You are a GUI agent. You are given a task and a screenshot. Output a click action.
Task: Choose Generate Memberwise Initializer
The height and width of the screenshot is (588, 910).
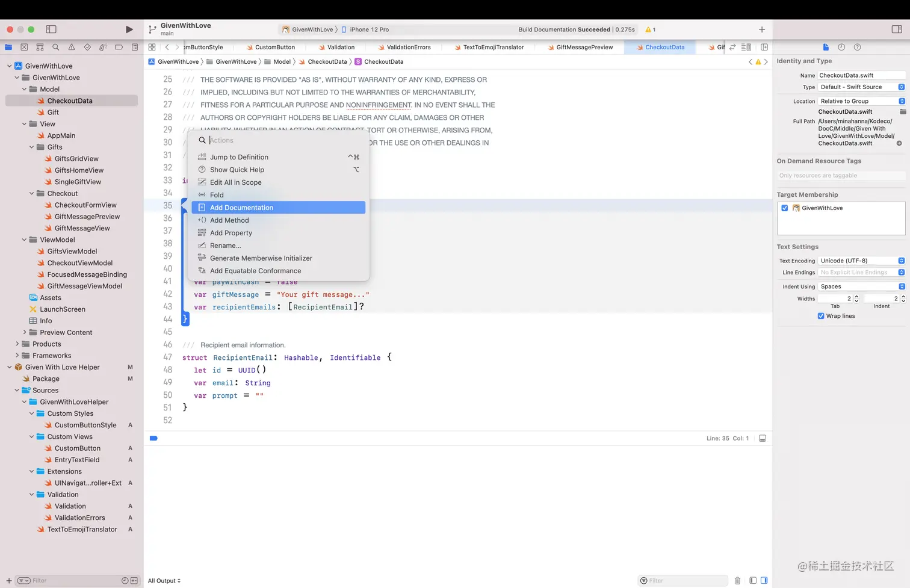[x=279, y=258]
